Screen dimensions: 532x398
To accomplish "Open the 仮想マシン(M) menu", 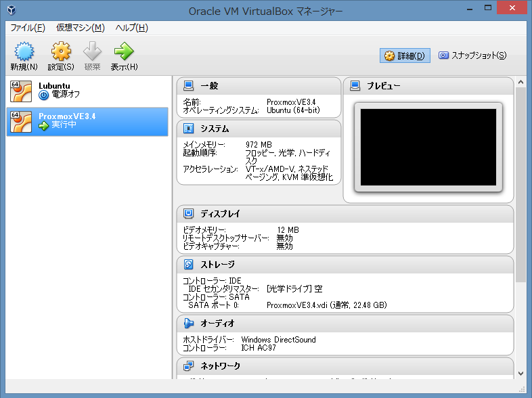I will pos(81,28).
